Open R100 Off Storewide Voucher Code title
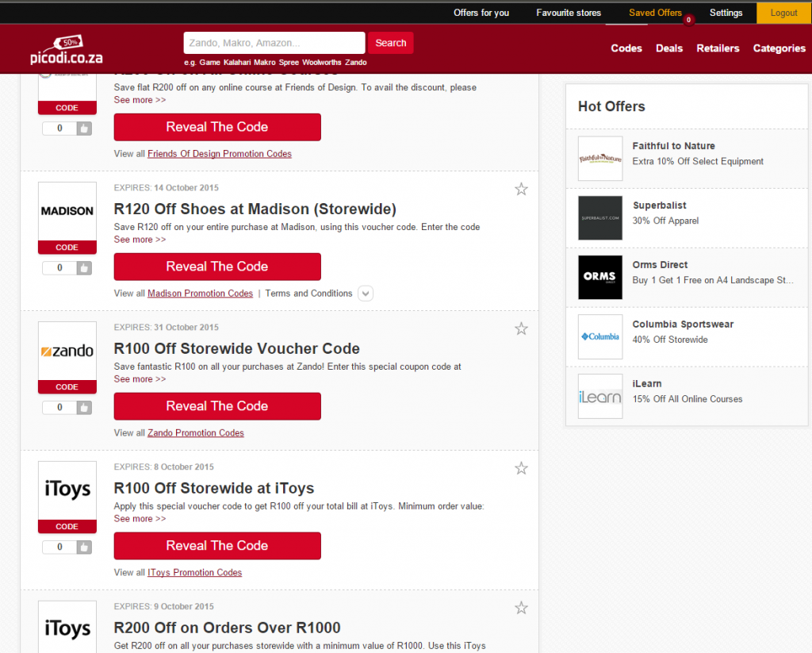This screenshot has width=812, height=653. [236, 348]
